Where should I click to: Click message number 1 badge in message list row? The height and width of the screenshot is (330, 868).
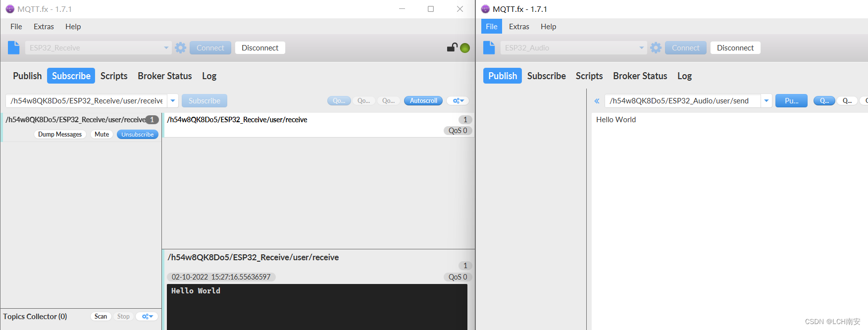(465, 120)
